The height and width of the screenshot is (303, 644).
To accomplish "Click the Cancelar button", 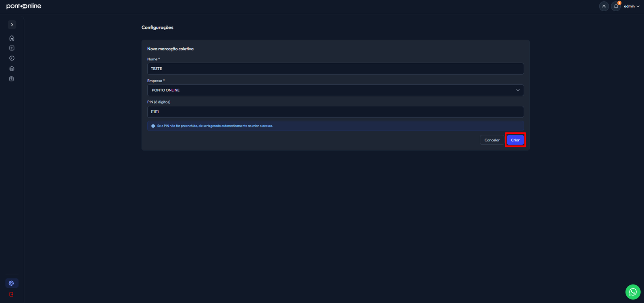I will pos(492,140).
